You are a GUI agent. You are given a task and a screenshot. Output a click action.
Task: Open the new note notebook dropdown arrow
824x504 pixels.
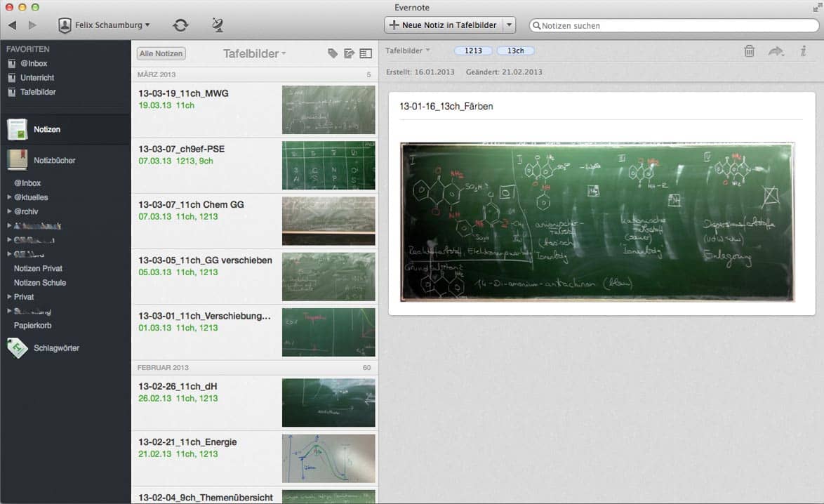(x=509, y=25)
